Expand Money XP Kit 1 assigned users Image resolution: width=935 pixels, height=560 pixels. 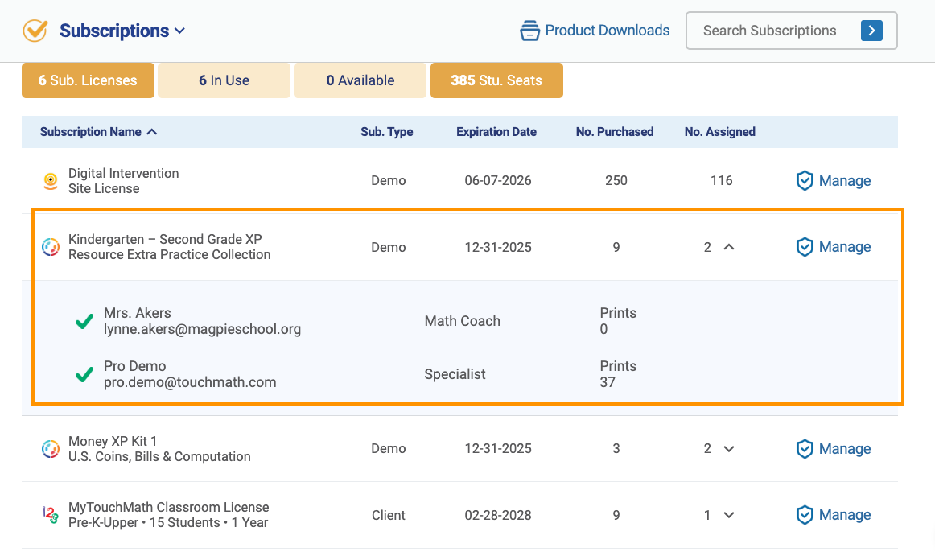pyautogui.click(x=729, y=448)
